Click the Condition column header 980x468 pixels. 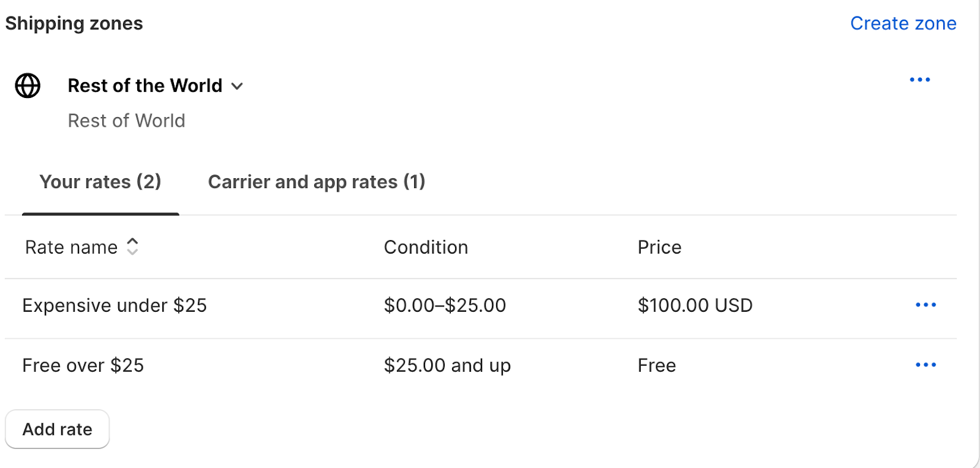pos(426,247)
